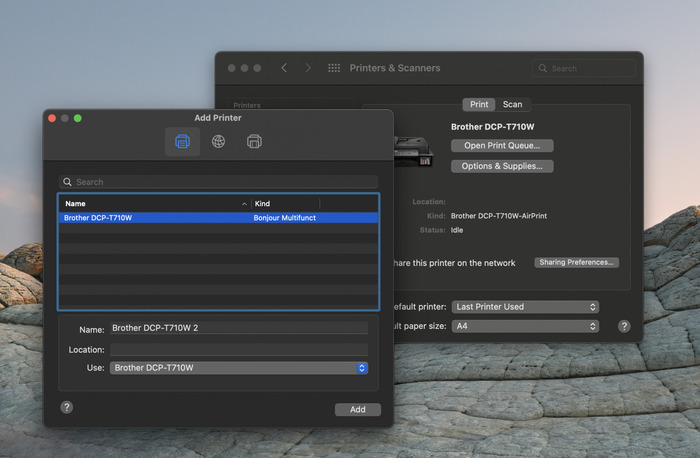Click the magnifier icon in Add Printer search

pyautogui.click(x=67, y=182)
